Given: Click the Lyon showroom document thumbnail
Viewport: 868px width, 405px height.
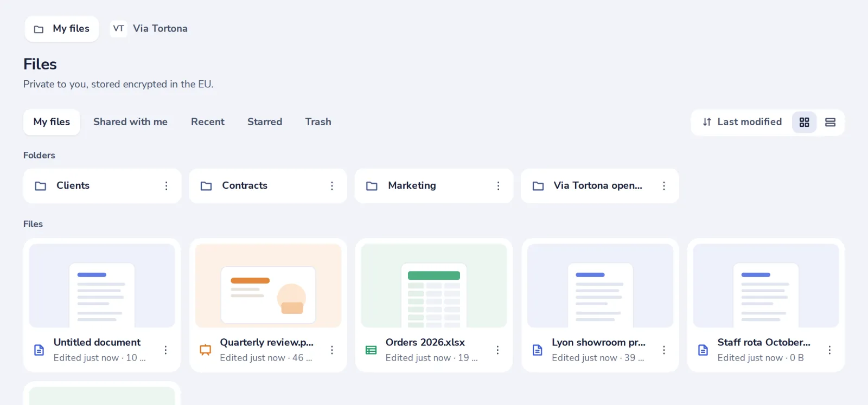Looking at the screenshot, I should [x=600, y=286].
